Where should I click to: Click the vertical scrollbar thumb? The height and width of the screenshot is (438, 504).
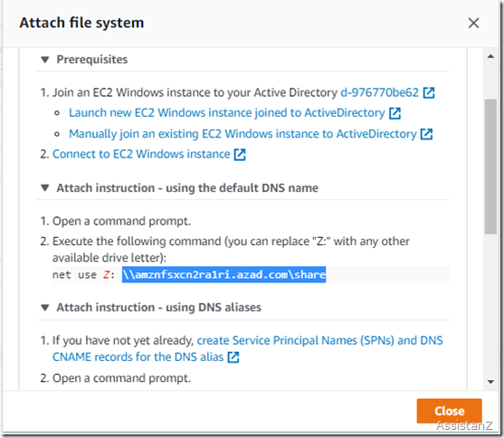click(490, 167)
